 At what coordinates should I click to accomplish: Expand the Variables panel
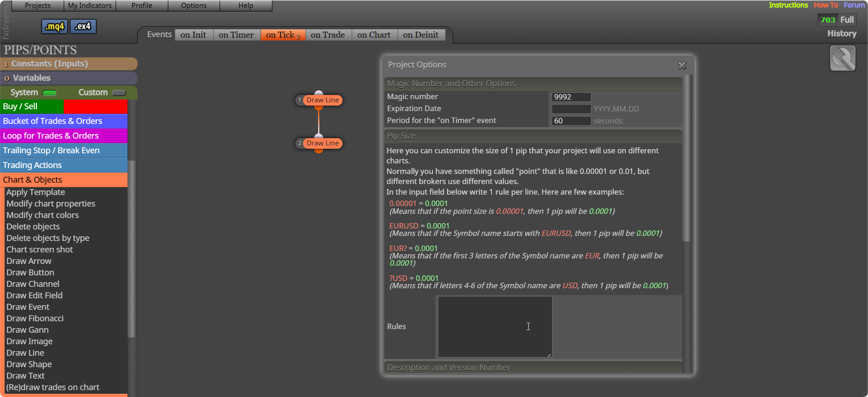point(69,78)
